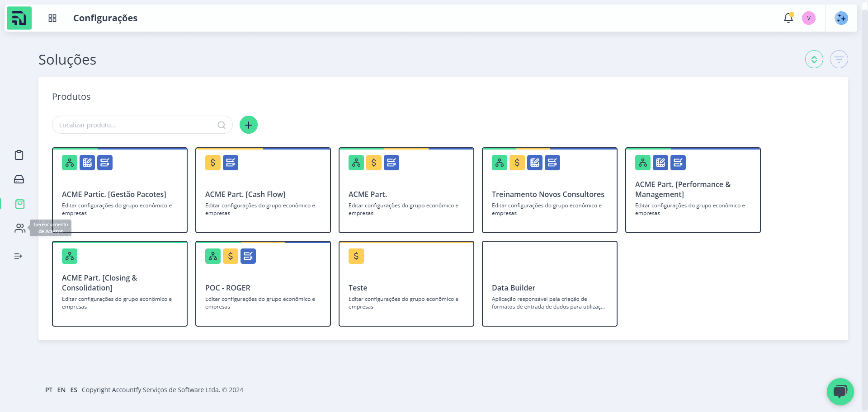Switch language to EN
This screenshot has height=412, width=868.
click(x=61, y=390)
